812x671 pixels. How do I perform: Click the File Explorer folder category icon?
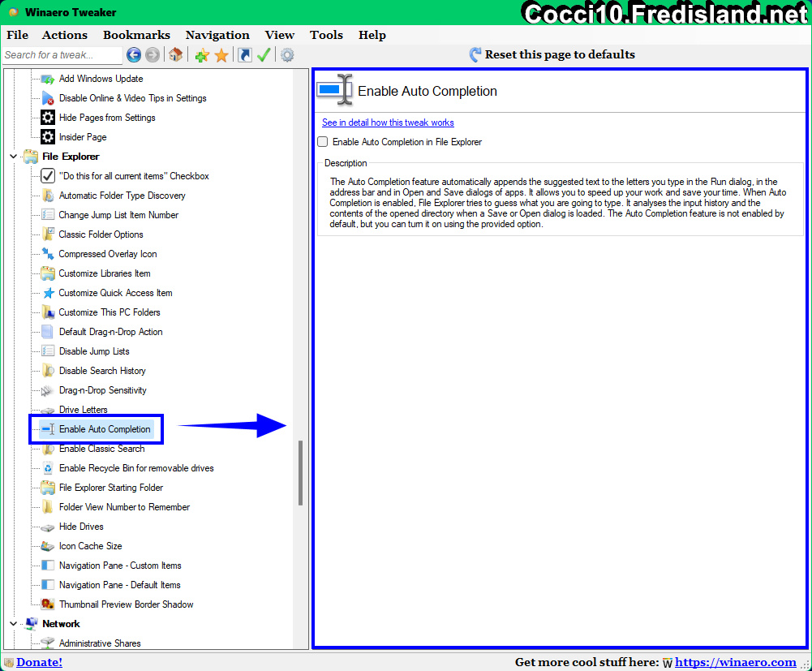(31, 157)
